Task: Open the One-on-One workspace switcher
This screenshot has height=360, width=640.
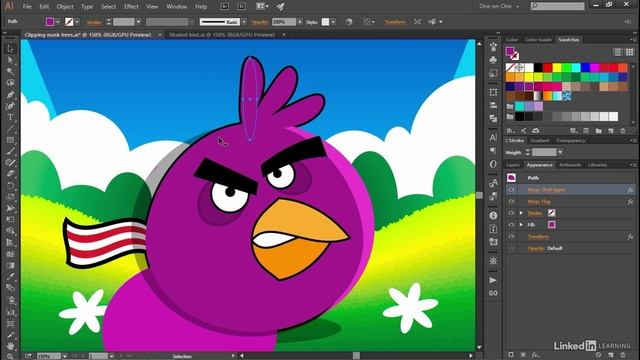Action: click(499, 6)
